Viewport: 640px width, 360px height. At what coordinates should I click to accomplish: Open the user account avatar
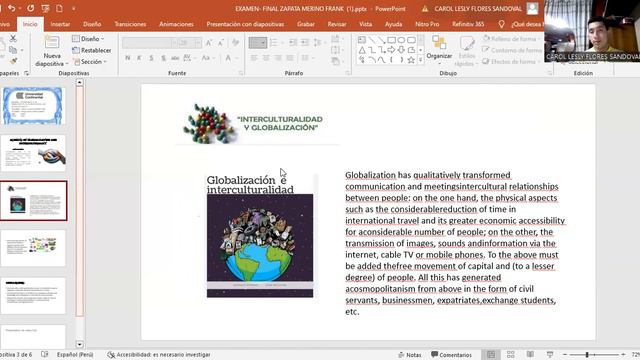(533, 9)
